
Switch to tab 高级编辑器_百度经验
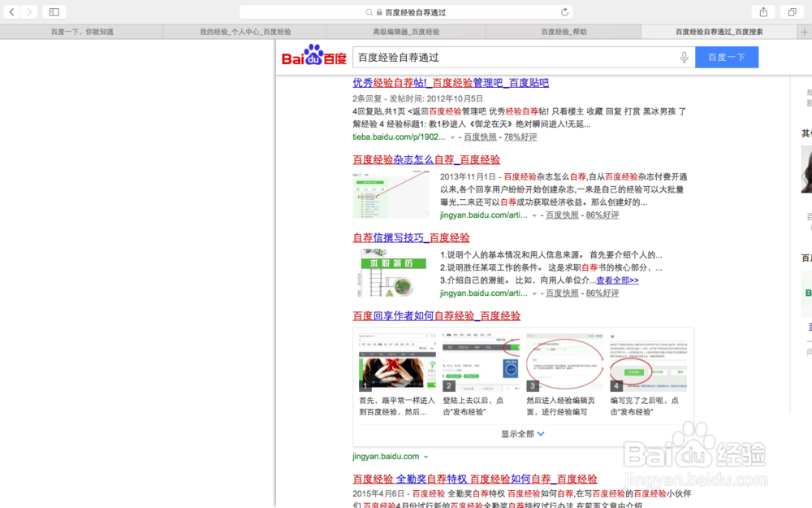[406, 32]
